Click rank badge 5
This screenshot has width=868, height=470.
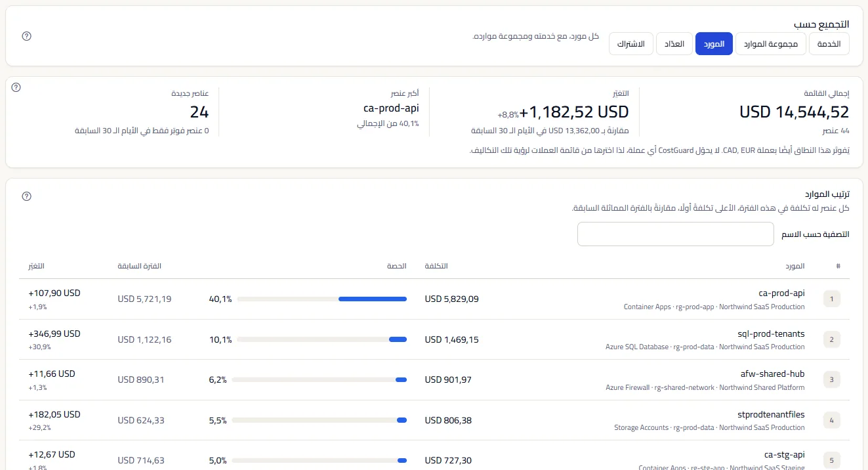pos(832,460)
